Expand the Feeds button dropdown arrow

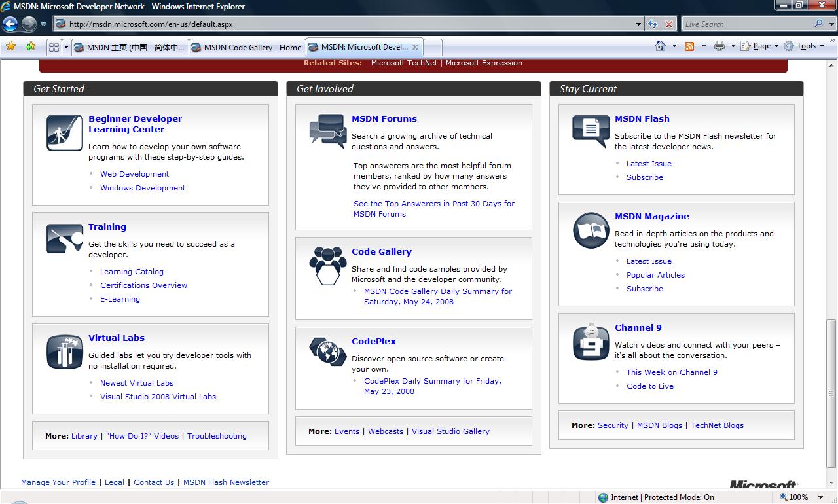(x=704, y=46)
